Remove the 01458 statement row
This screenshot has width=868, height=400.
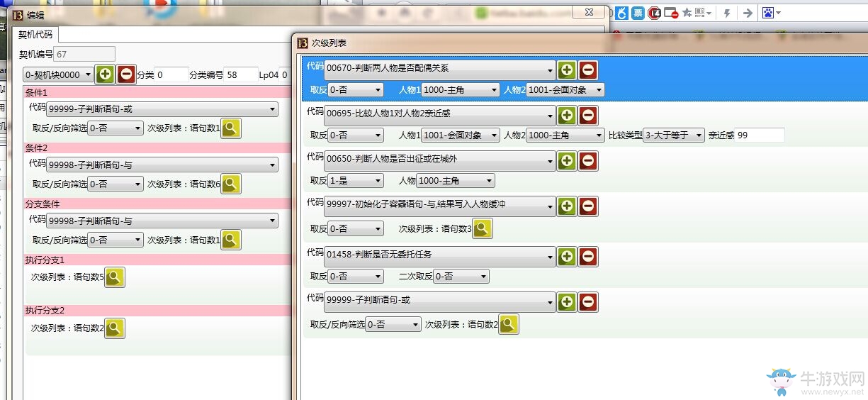point(588,256)
